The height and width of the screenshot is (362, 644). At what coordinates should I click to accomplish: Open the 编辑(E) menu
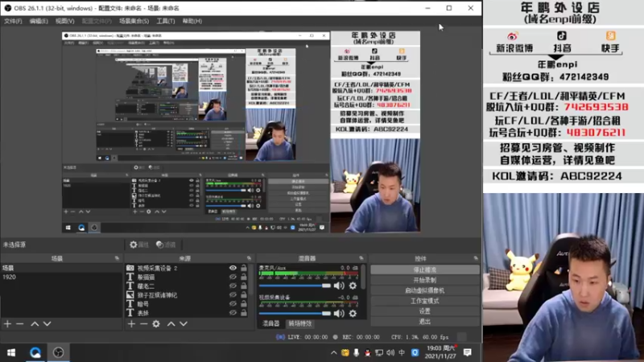[x=38, y=21]
